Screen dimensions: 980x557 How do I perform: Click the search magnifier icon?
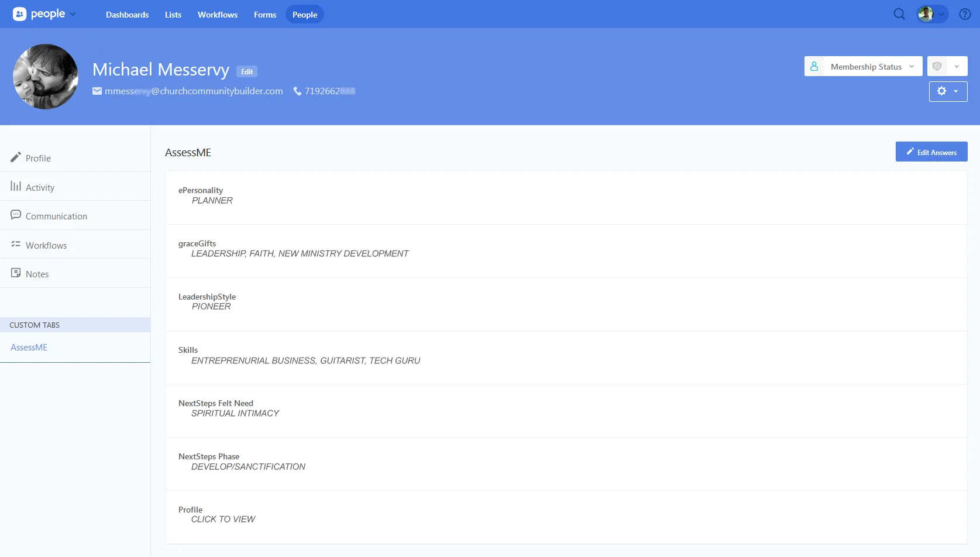click(x=899, y=14)
